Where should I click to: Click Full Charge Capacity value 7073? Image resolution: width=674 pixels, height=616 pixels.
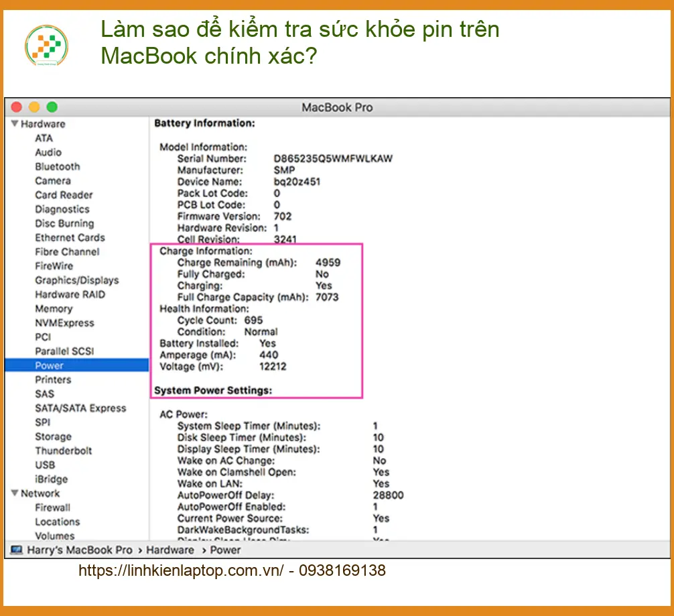click(x=327, y=297)
